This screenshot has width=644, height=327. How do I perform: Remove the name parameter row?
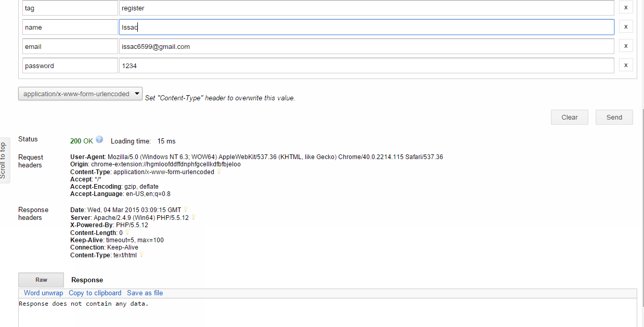[626, 27]
